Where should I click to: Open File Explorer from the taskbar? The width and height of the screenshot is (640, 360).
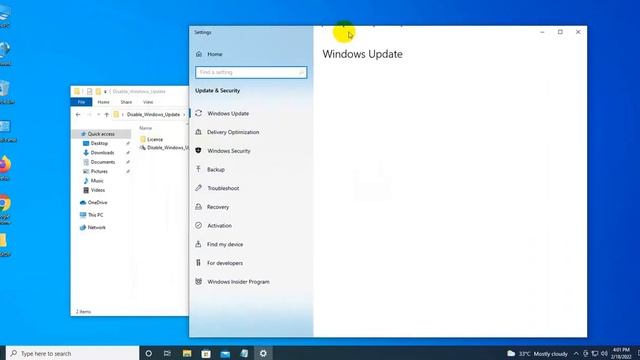tap(187, 353)
